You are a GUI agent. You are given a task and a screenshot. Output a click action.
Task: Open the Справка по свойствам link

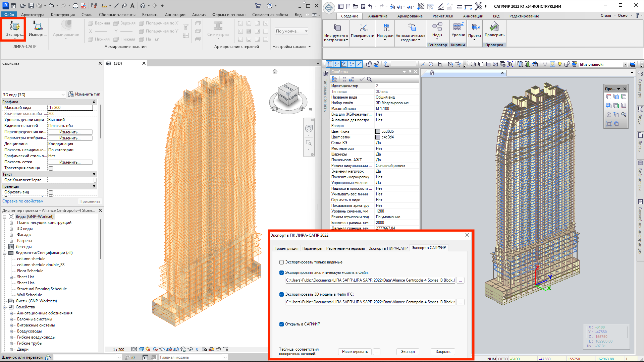point(23,201)
